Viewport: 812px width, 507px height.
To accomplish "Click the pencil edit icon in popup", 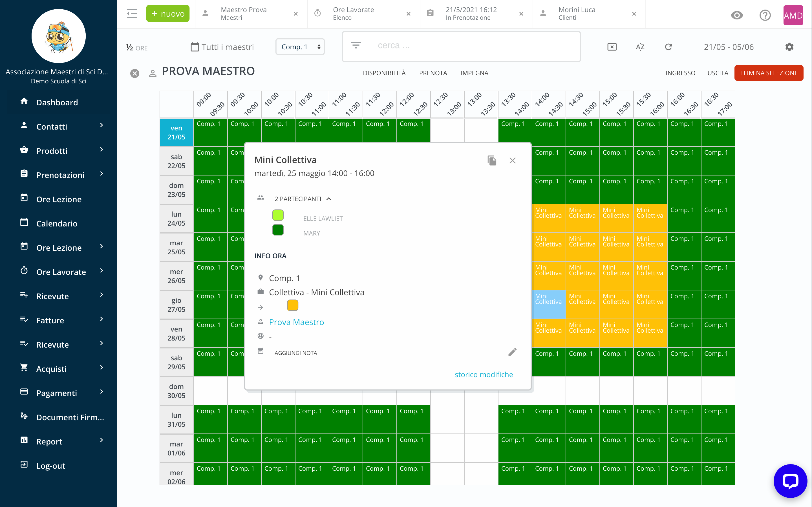I will [x=512, y=352].
